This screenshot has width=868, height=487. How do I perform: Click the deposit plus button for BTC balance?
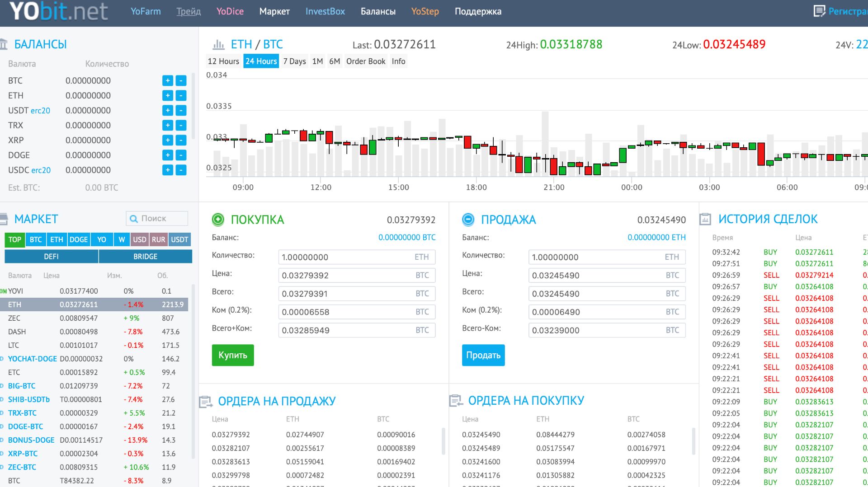[x=168, y=80]
